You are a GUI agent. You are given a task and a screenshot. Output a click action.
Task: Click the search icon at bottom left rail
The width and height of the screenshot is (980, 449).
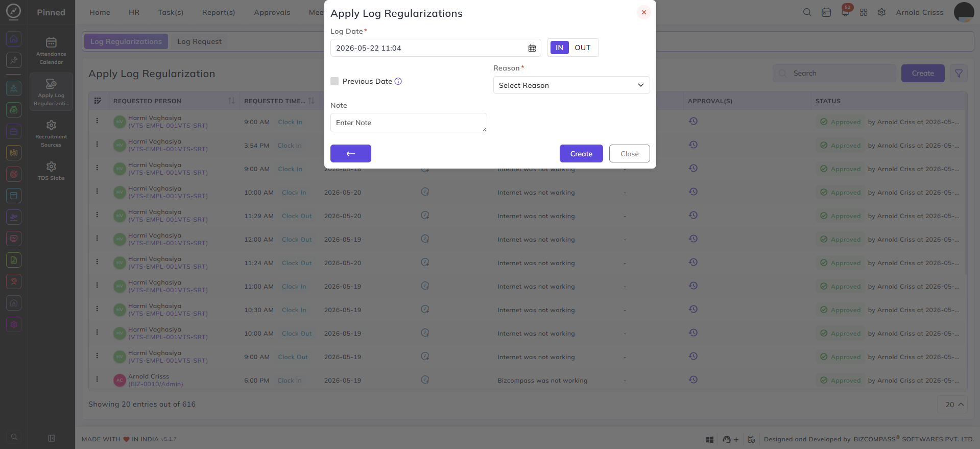click(14, 437)
